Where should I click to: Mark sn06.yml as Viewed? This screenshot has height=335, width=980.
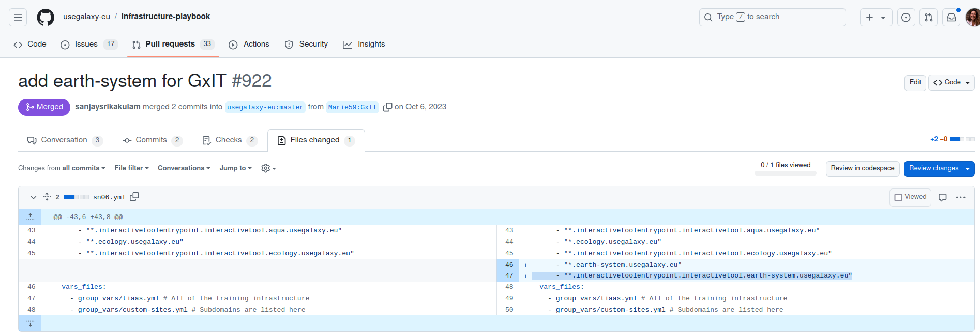(x=910, y=197)
